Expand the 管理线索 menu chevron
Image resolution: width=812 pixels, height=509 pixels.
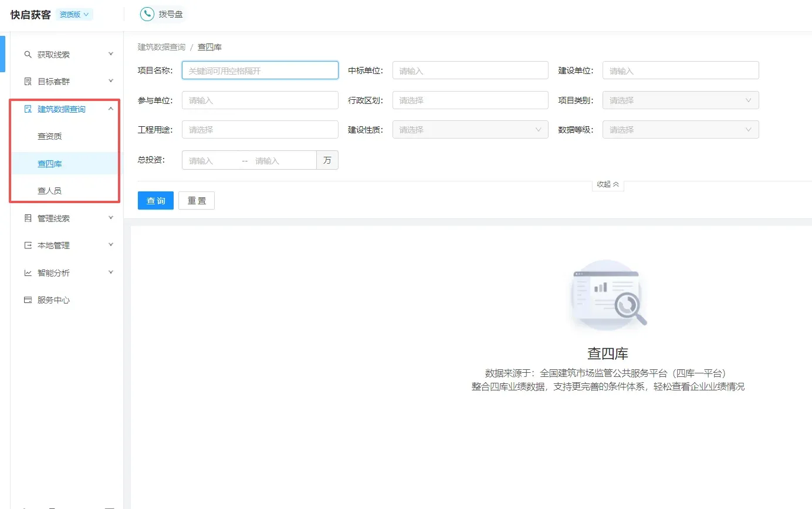point(111,218)
